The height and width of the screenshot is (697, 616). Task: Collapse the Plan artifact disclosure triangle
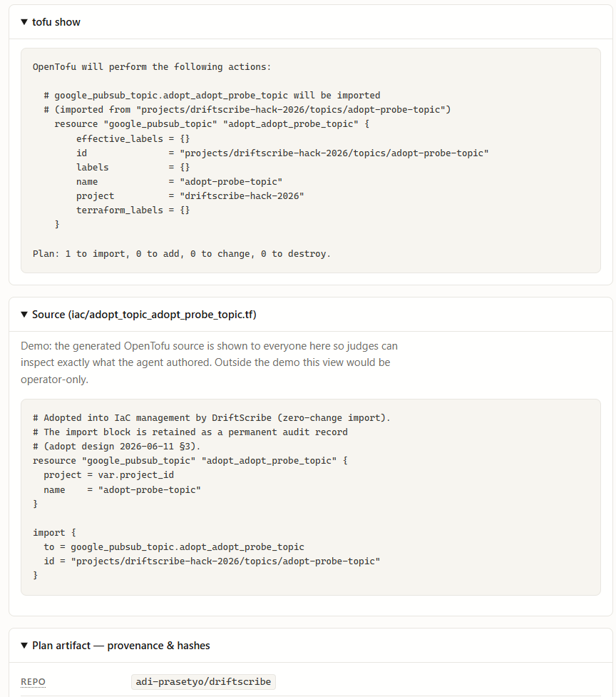click(24, 646)
